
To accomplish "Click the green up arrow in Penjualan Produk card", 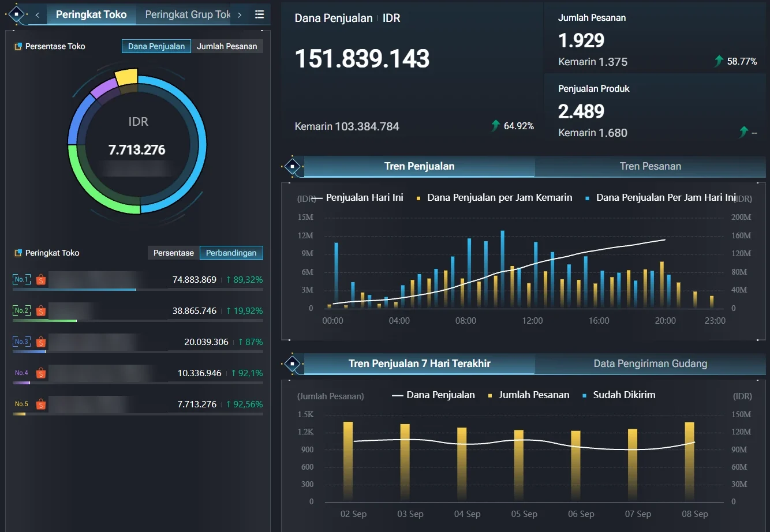I will [x=743, y=132].
